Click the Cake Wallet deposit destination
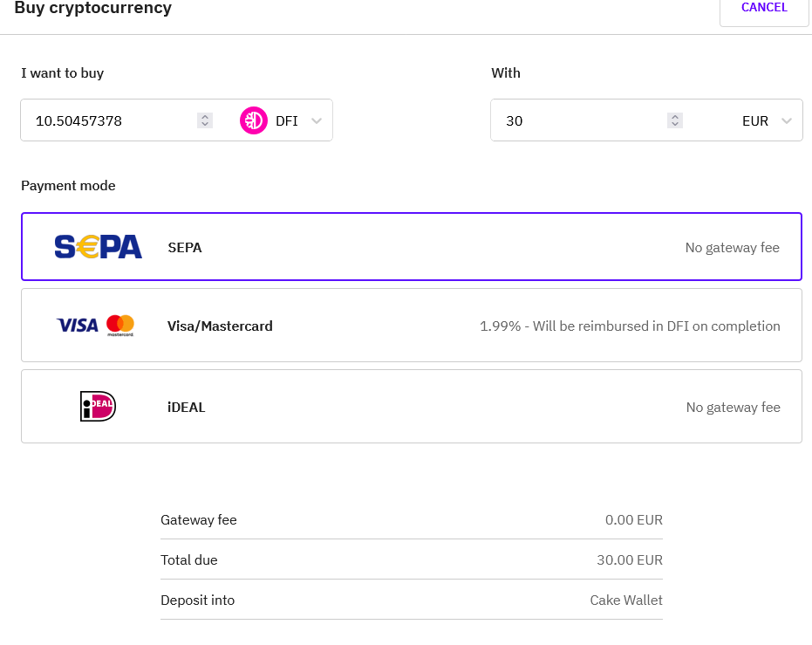812x645 pixels. coord(625,600)
